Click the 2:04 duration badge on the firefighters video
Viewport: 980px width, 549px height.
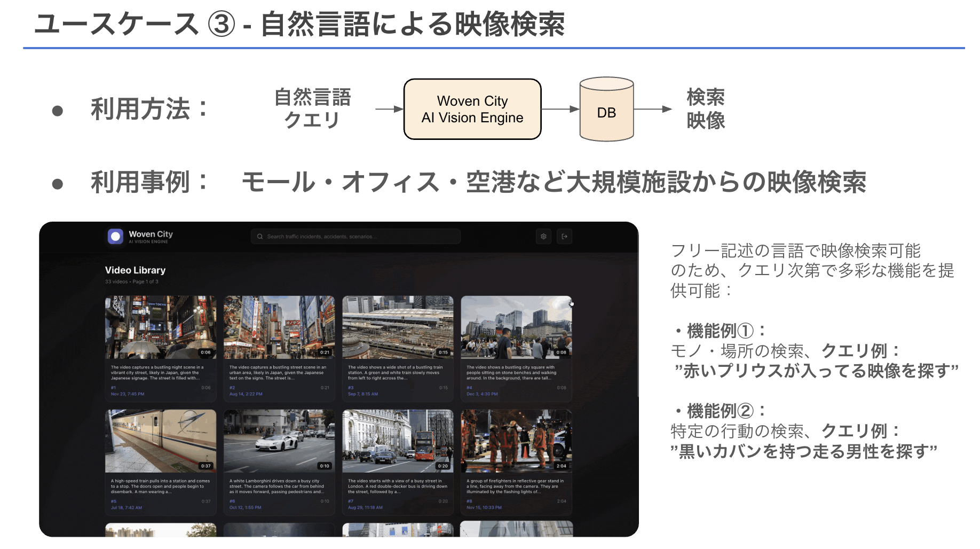tap(560, 465)
